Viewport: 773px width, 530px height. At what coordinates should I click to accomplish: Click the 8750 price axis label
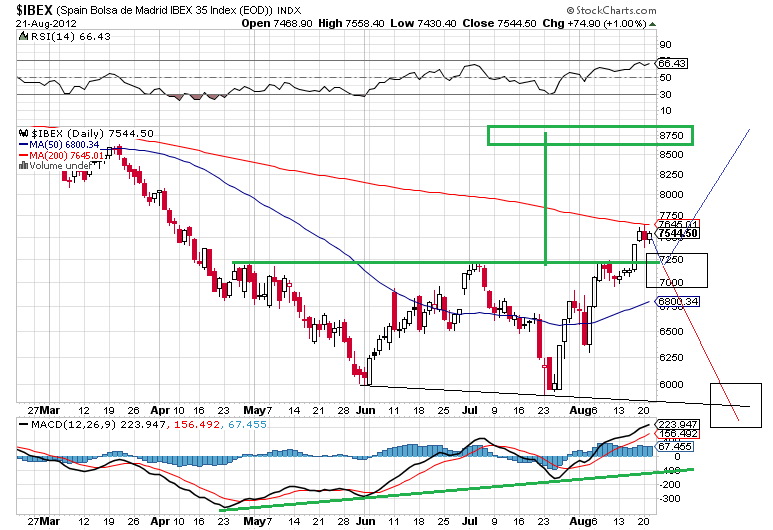pyautogui.click(x=671, y=136)
